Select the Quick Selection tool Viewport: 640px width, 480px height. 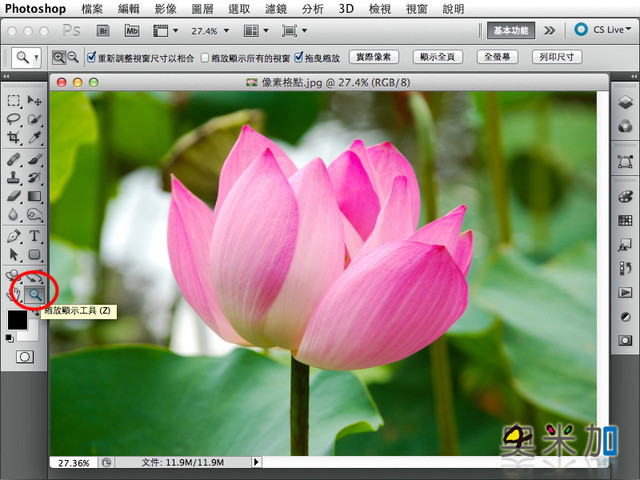[34, 119]
